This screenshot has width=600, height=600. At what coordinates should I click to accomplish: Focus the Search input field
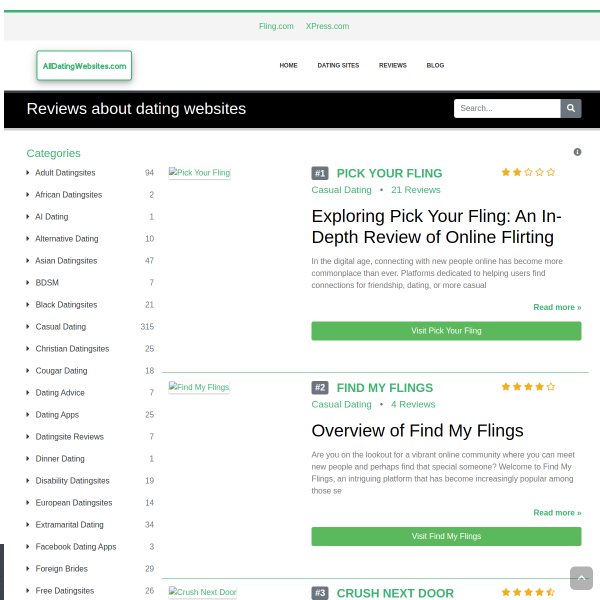(x=507, y=108)
